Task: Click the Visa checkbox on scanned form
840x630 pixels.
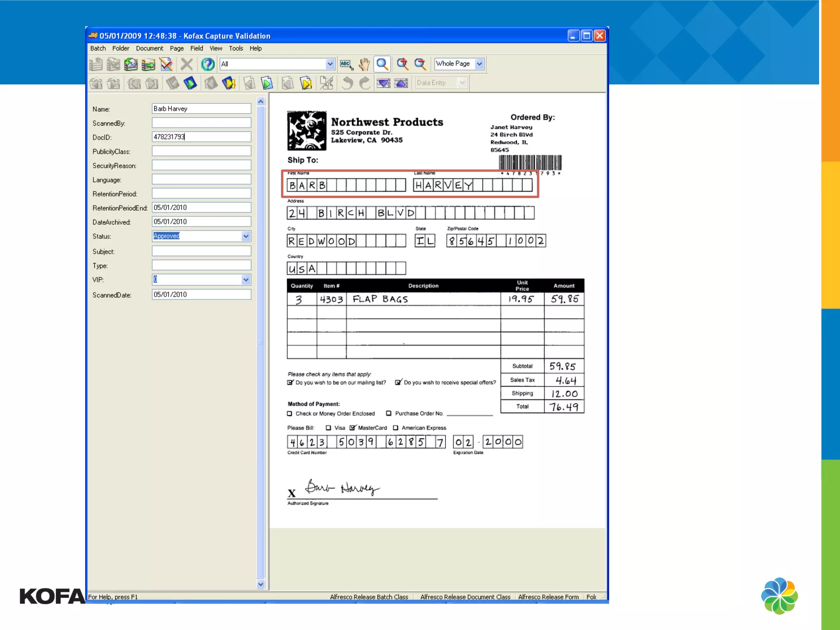Action: pos(328,428)
